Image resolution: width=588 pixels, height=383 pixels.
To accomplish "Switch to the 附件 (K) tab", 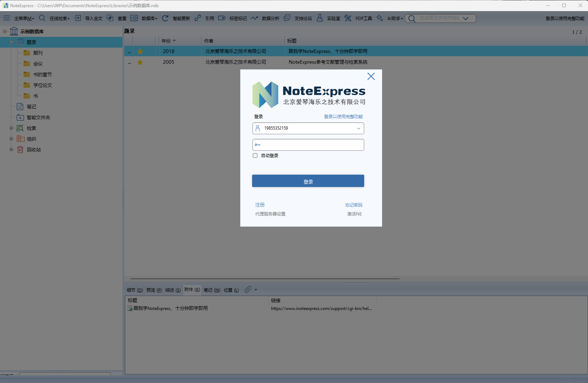I will point(192,290).
